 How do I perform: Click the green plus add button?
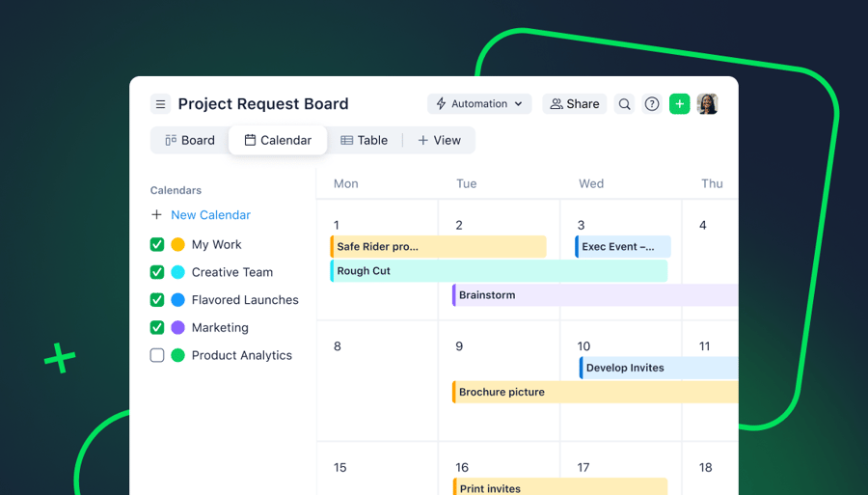point(679,104)
